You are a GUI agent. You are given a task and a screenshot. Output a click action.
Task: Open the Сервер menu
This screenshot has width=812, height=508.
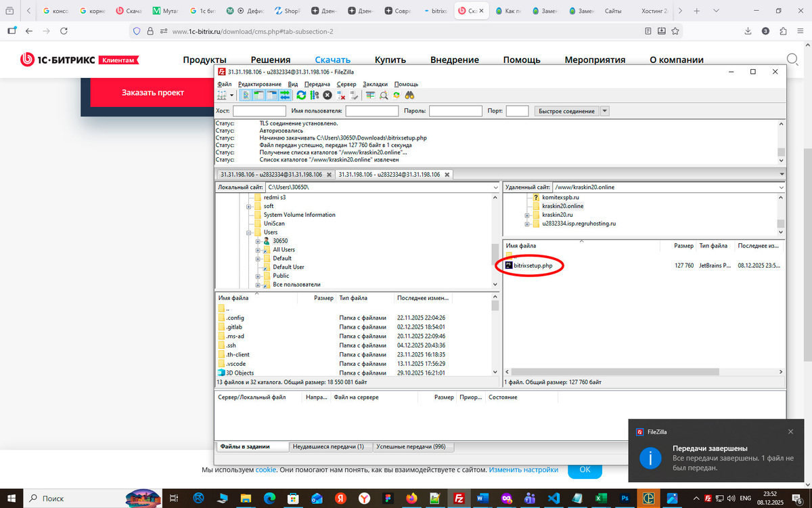pyautogui.click(x=346, y=84)
